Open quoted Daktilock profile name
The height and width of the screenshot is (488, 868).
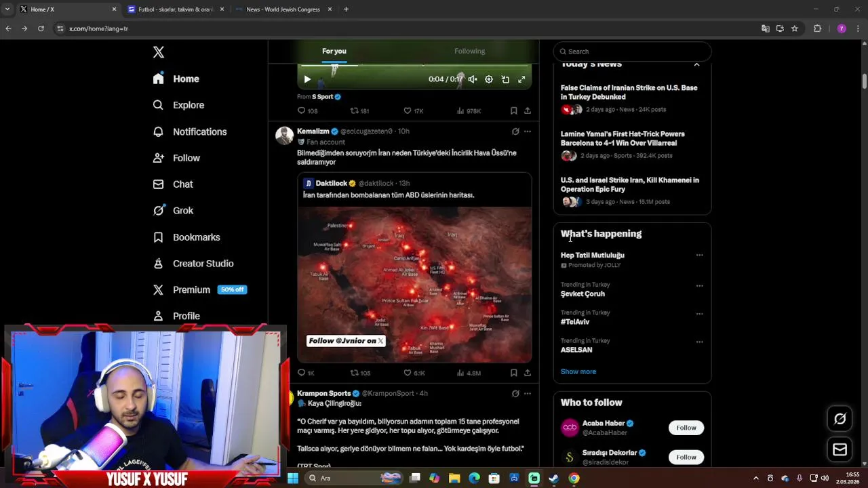point(331,183)
